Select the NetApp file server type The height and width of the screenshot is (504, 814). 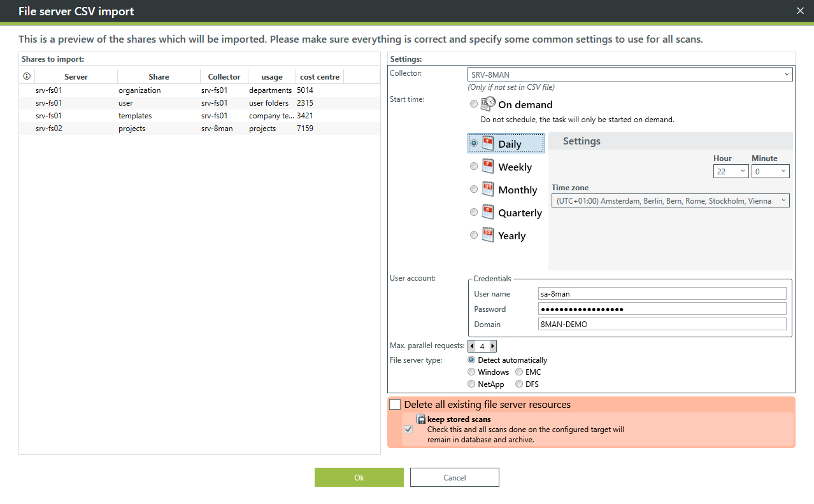coord(471,384)
